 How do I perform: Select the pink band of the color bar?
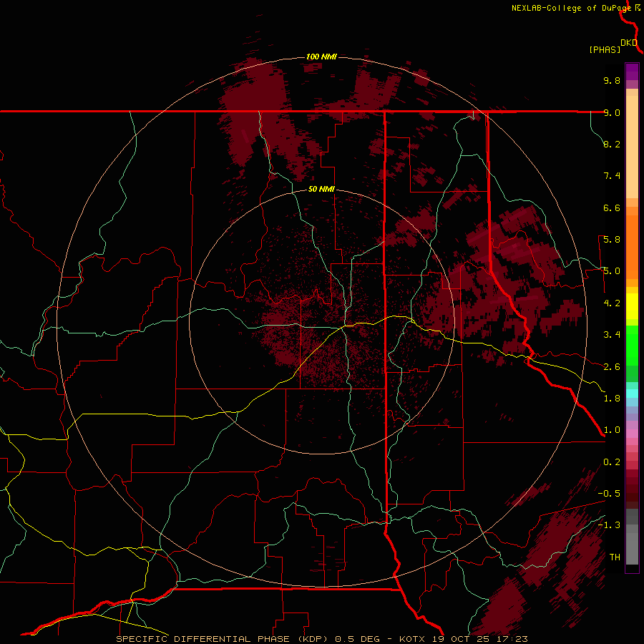tap(632, 434)
